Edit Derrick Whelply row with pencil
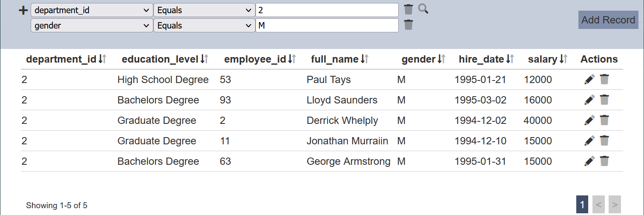The width and height of the screenshot is (644, 215). coord(589,120)
